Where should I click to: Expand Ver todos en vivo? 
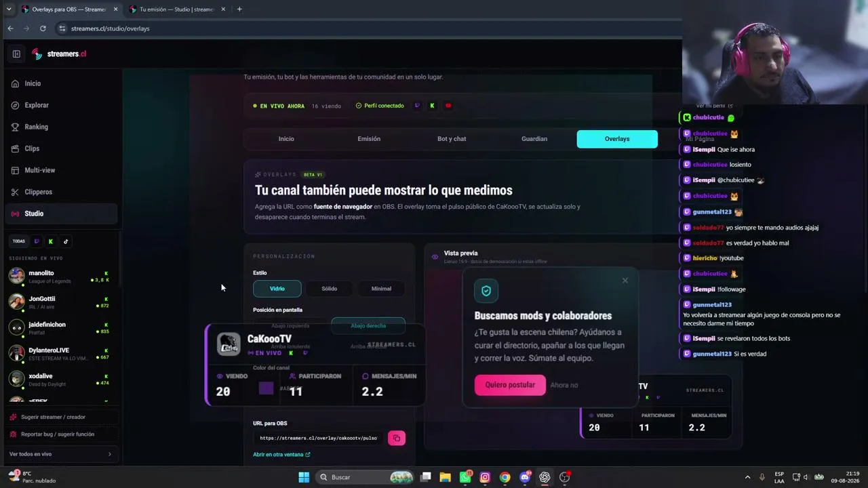61,454
